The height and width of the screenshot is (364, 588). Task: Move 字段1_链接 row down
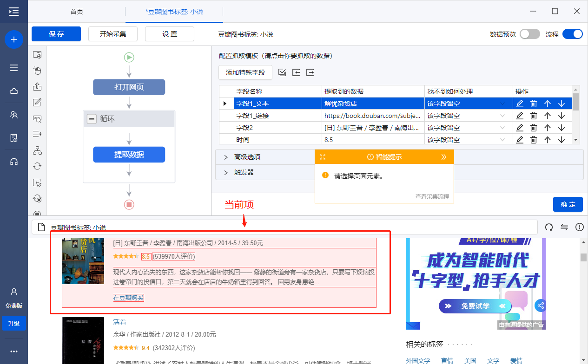(x=562, y=116)
